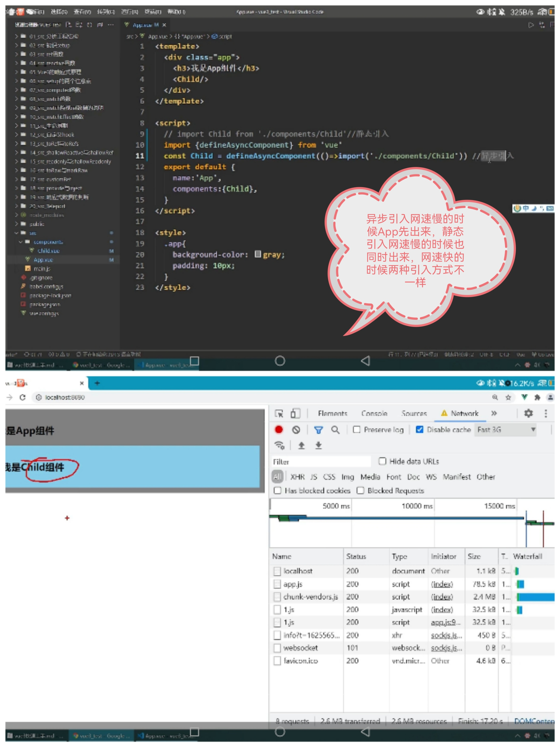Screen dimensions: 560x747
Task: Click the import HAR file upload arrow
Action: point(301,446)
